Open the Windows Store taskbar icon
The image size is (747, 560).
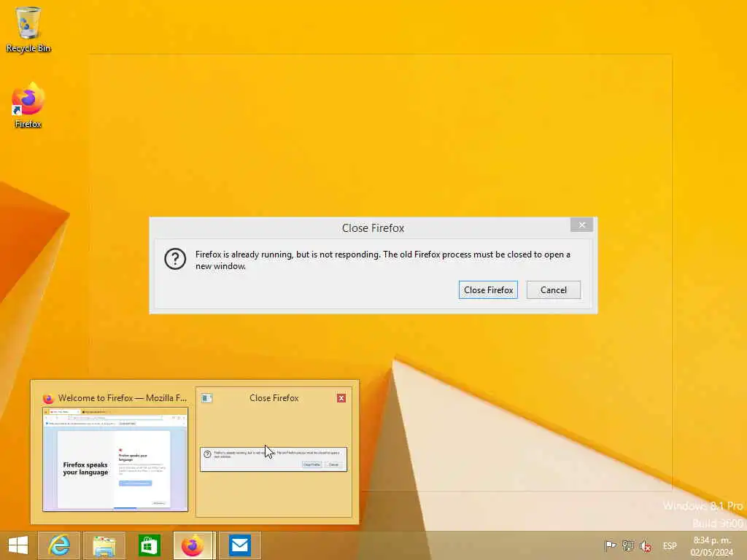149,545
